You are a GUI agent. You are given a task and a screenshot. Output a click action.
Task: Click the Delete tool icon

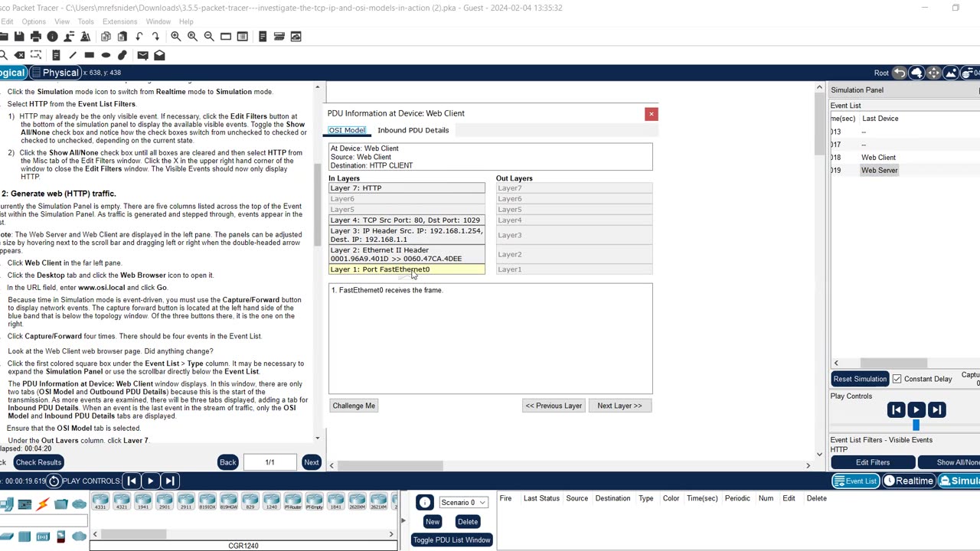(19, 55)
